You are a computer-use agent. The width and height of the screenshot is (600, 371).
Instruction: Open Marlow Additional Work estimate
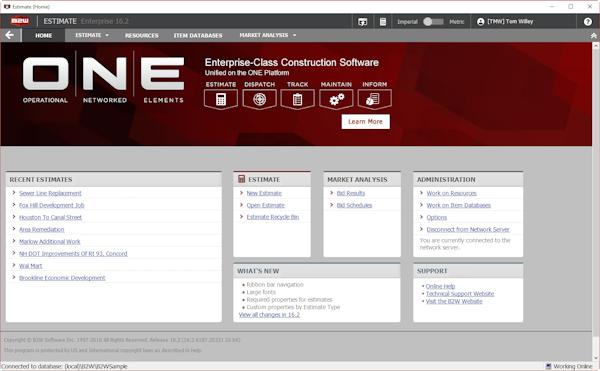pos(50,242)
